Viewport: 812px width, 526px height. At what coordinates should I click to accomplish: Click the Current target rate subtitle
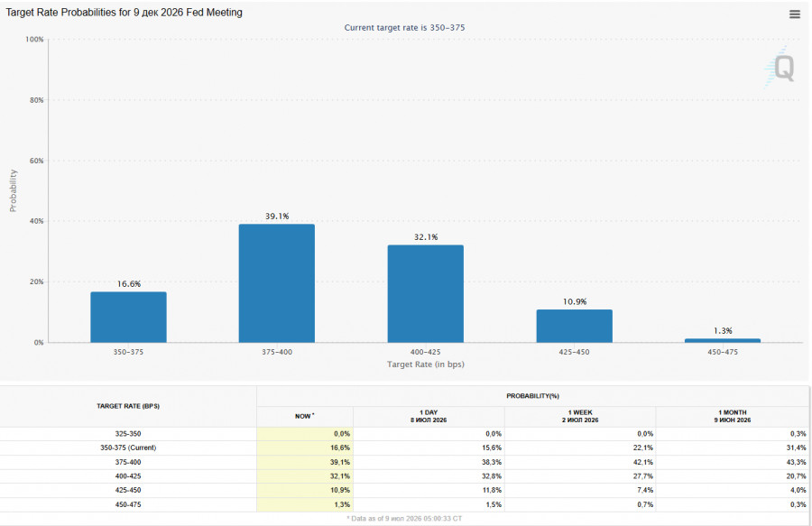[404, 27]
